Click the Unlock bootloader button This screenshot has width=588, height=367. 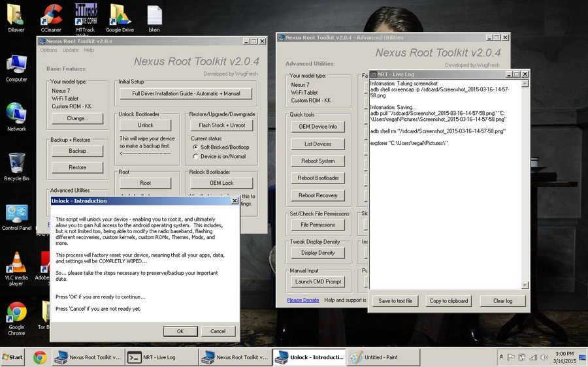pyautogui.click(x=145, y=125)
